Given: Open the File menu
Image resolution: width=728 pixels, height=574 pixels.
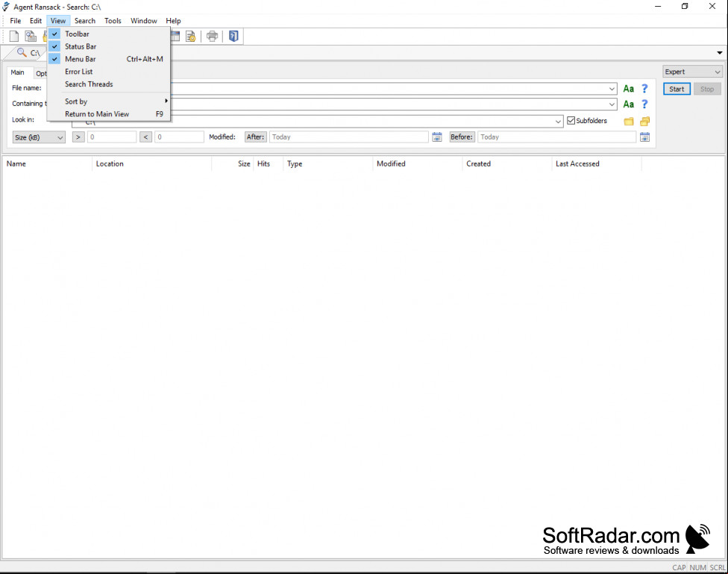Looking at the screenshot, I should 16,21.
